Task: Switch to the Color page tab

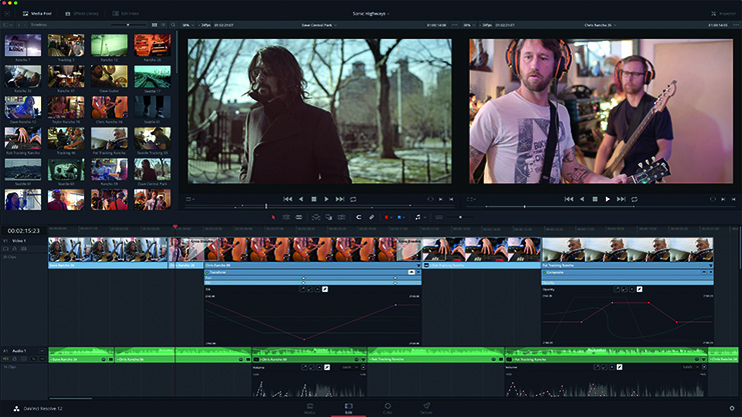Action: pyautogui.click(x=387, y=408)
